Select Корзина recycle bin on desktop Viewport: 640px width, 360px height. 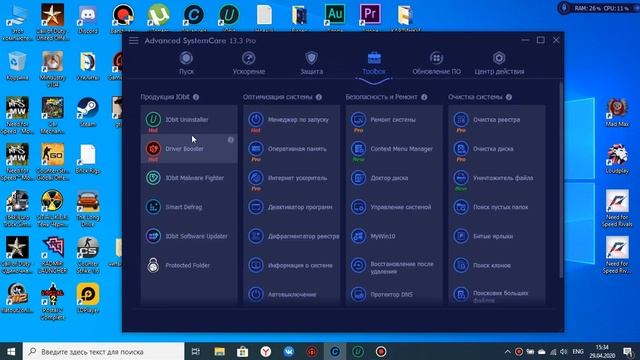[17, 65]
